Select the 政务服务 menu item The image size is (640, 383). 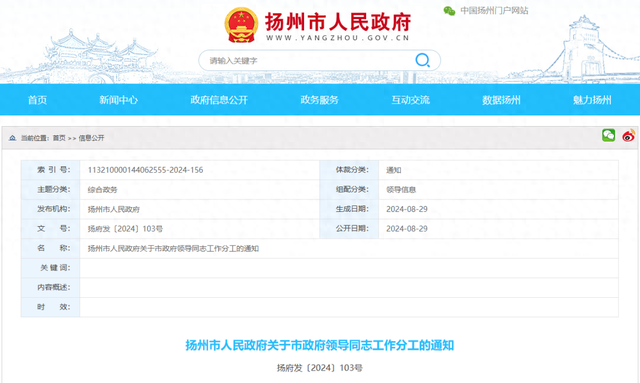coord(320,100)
